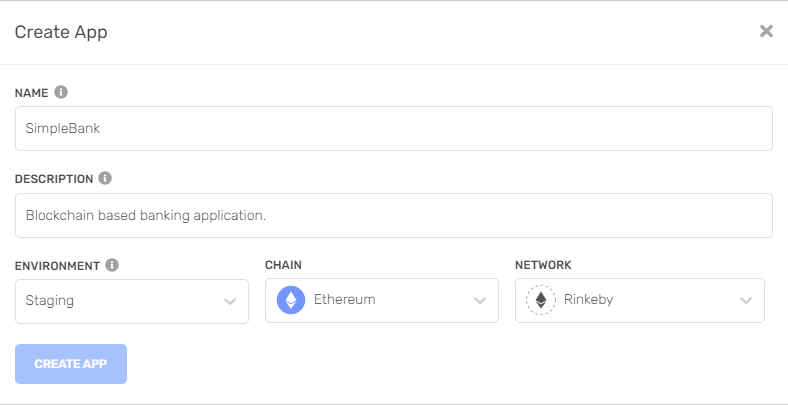Image resolution: width=788 pixels, height=405 pixels.
Task: Click the DESCRIPTION field label
Action: point(54,179)
